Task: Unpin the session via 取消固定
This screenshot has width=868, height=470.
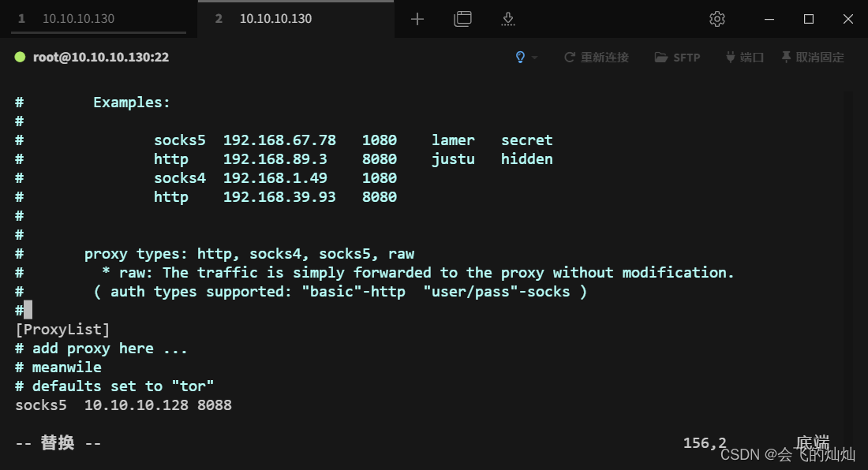Action: [818, 57]
